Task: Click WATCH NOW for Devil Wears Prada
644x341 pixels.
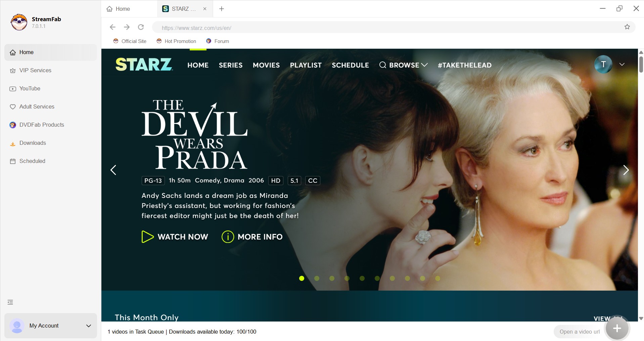Action: click(175, 237)
